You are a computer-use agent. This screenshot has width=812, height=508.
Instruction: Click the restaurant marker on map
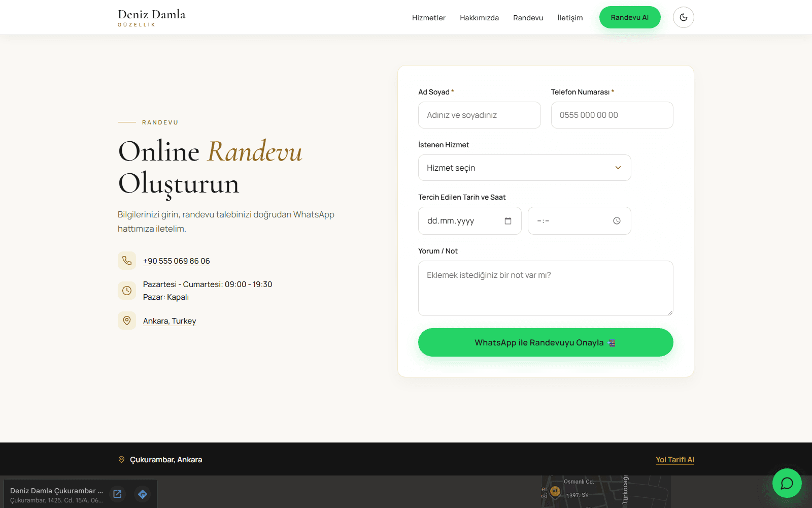(555, 491)
